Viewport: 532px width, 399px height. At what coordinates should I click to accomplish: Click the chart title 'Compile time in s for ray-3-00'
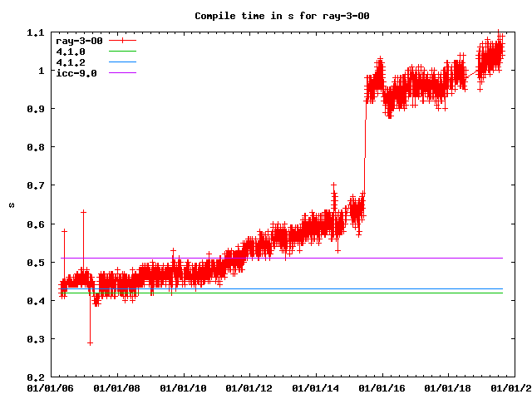pyautogui.click(x=265, y=16)
